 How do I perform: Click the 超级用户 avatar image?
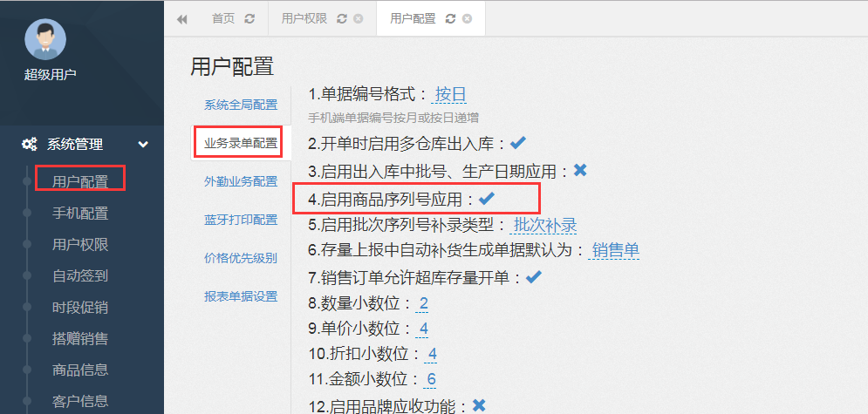coord(45,38)
